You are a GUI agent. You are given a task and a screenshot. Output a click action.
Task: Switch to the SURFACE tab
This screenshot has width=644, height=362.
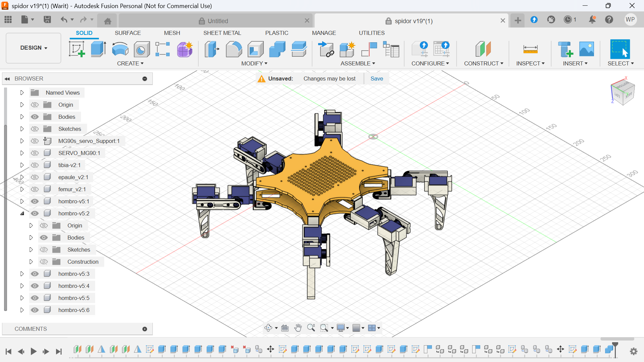tap(128, 33)
